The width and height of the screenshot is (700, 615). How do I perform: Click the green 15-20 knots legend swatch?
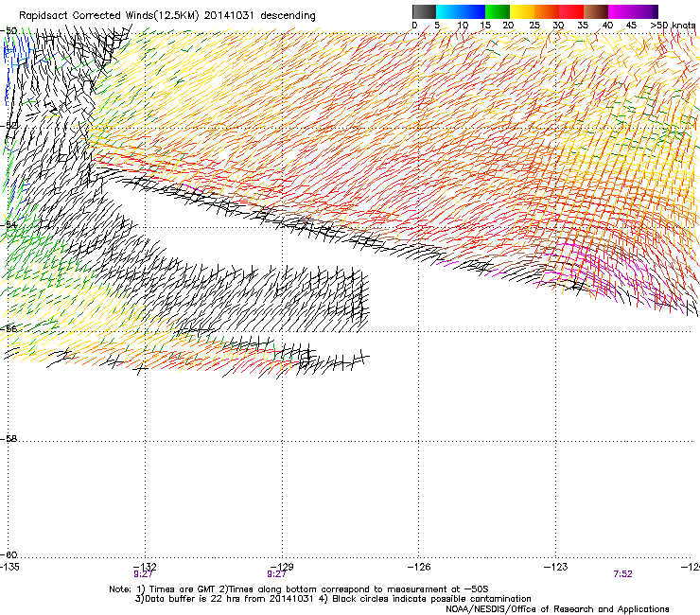(x=498, y=11)
